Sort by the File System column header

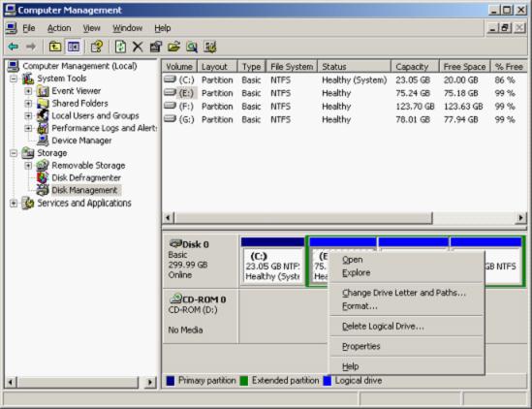click(292, 67)
